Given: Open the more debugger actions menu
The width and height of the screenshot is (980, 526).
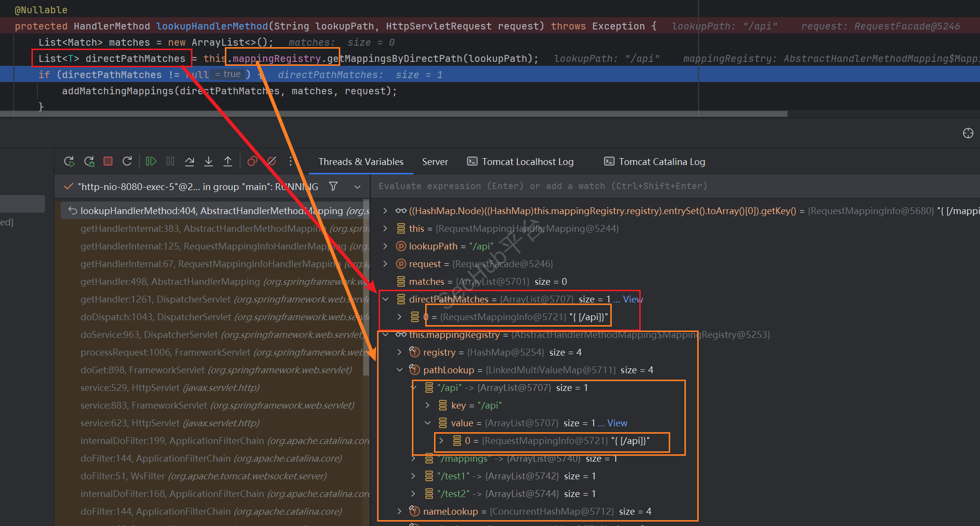Looking at the screenshot, I should point(291,162).
